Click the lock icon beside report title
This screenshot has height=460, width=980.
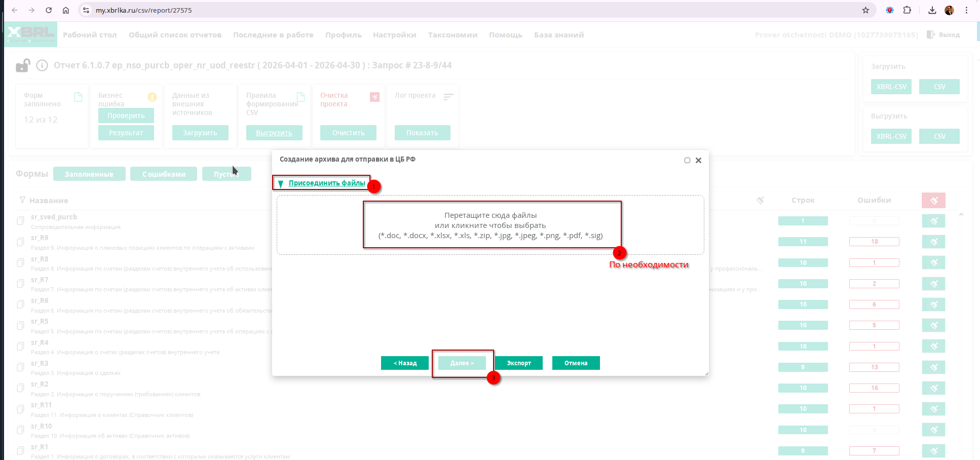23,66
